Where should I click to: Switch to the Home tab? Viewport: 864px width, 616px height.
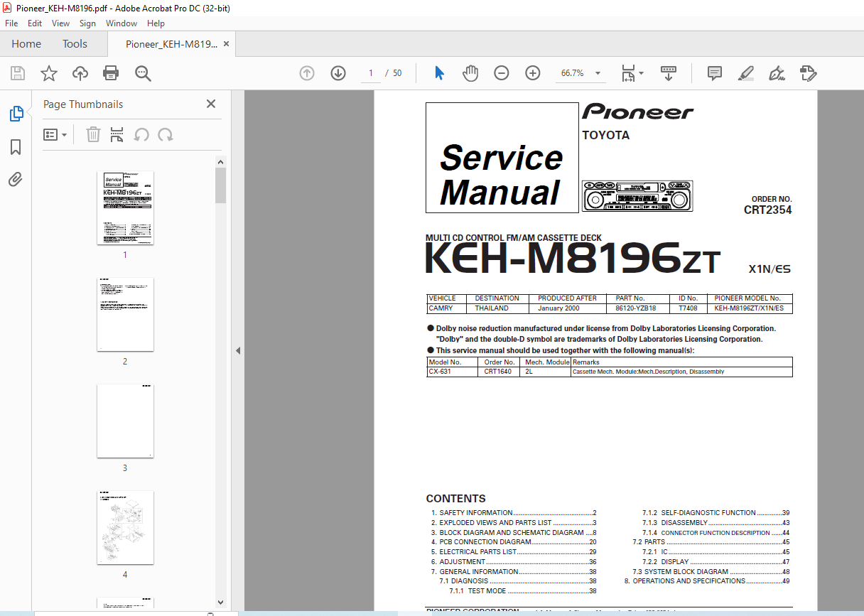tap(26, 44)
